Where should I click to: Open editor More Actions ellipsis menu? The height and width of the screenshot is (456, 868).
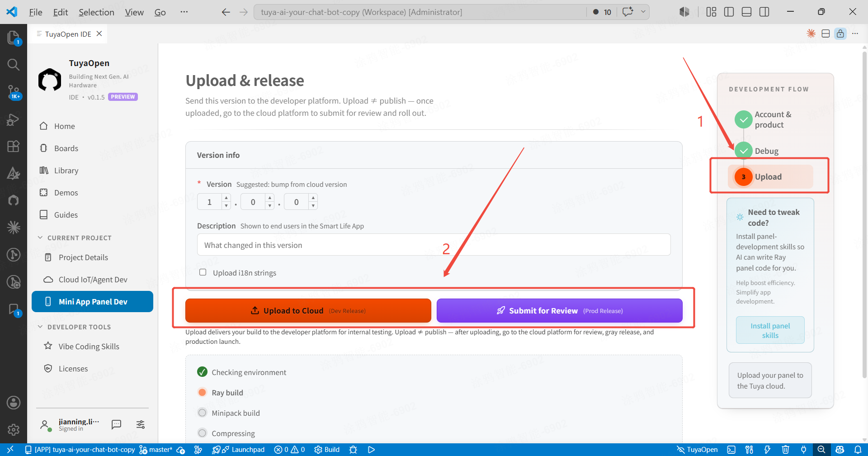(x=855, y=33)
